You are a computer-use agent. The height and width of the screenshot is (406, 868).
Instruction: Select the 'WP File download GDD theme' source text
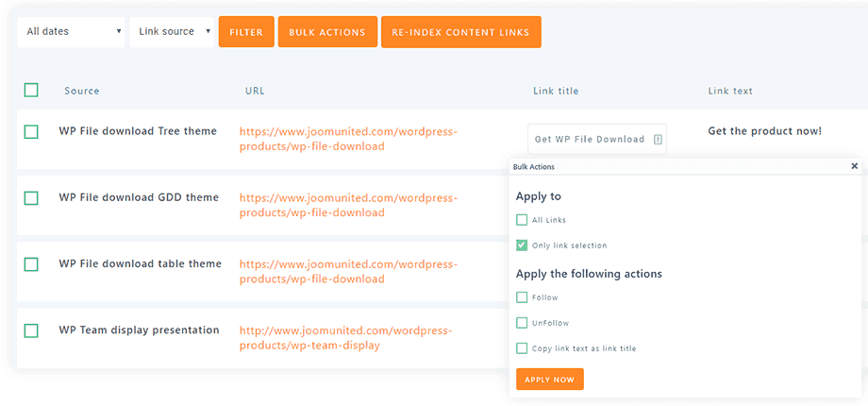139,197
